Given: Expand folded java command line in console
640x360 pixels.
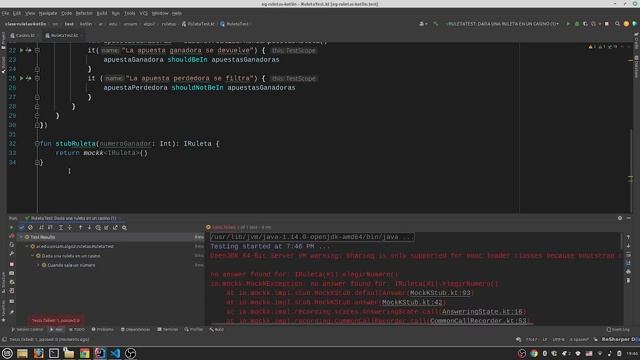Looking at the screenshot, I should [312, 237].
